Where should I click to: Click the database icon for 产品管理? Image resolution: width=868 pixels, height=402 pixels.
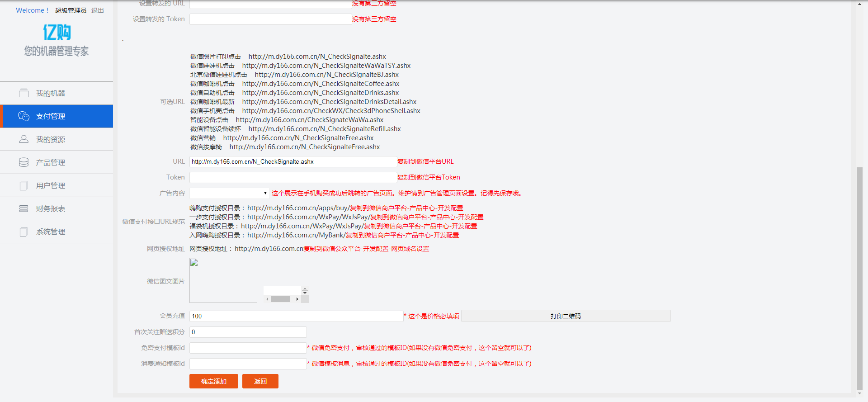coord(24,162)
